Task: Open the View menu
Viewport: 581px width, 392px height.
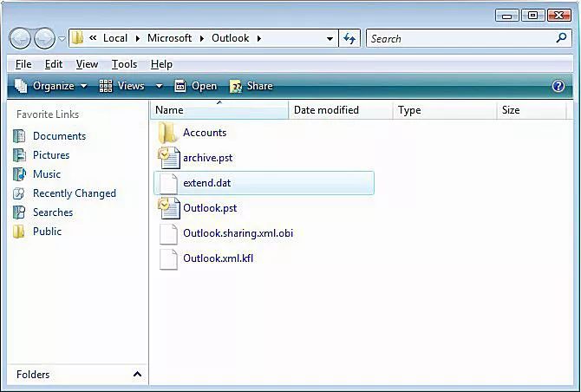Action: [87, 64]
